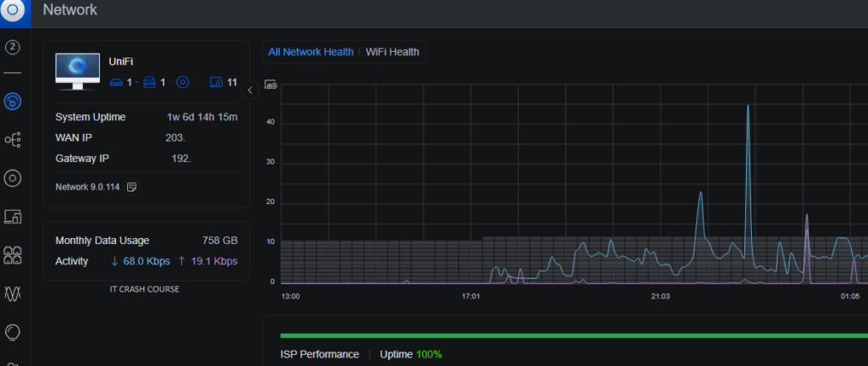The height and width of the screenshot is (366, 868).
Task: Open the notifications badge showing 2
Action: pos(13,47)
